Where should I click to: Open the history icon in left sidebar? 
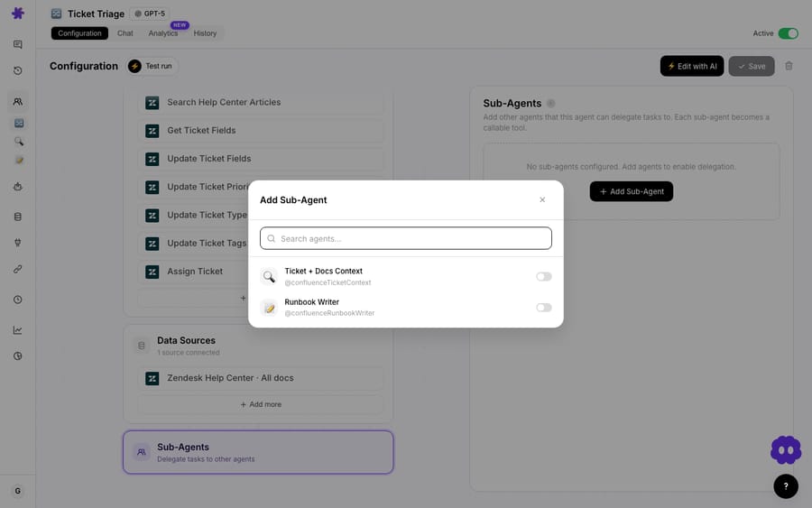(x=18, y=70)
